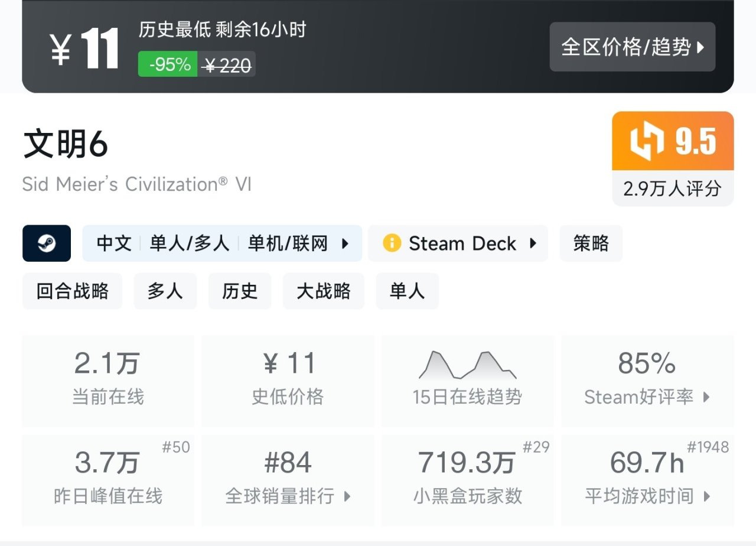Click the -95% discount badge

click(169, 64)
